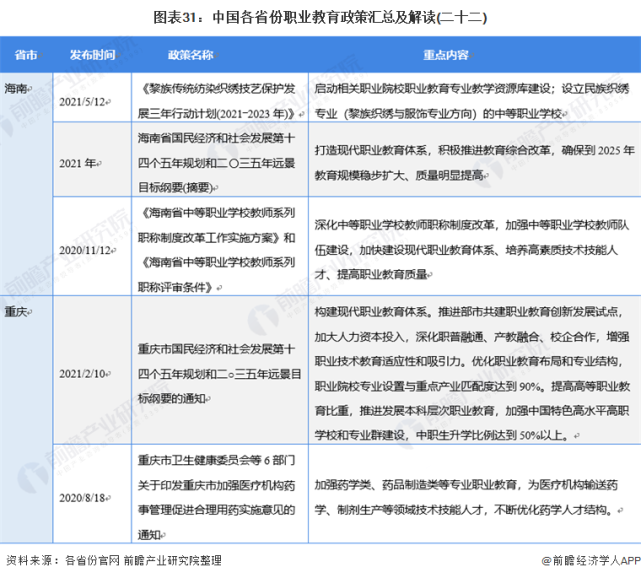
Task: Click content cell starting 启动相关职业院校
Action: click(x=475, y=97)
